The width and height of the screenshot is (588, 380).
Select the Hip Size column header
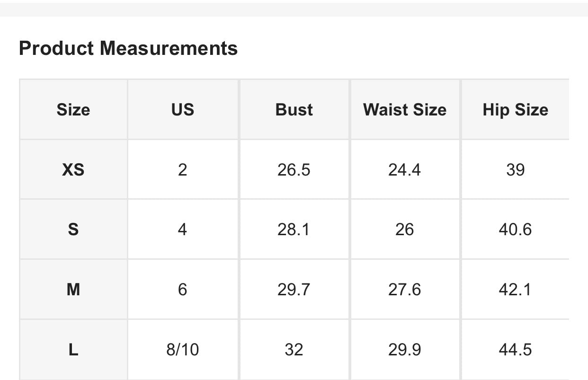click(515, 110)
